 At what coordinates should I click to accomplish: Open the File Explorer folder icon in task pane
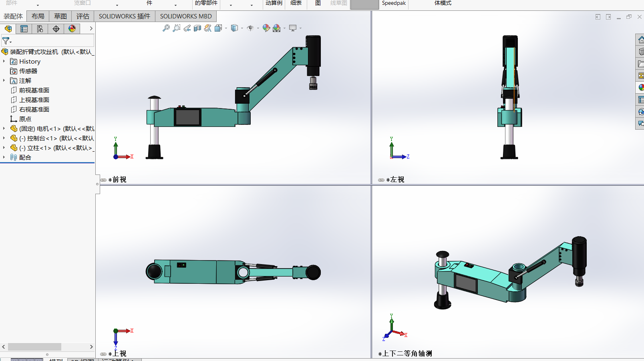(x=641, y=64)
